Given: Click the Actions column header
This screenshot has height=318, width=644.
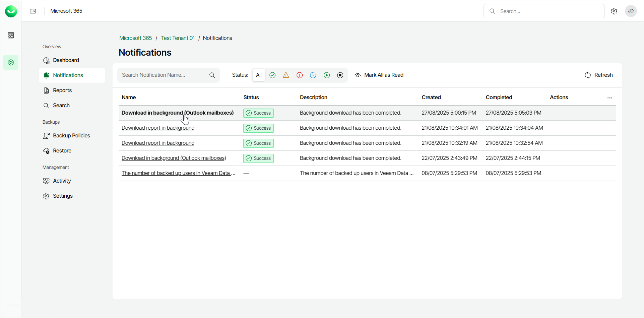Looking at the screenshot, I should [559, 98].
